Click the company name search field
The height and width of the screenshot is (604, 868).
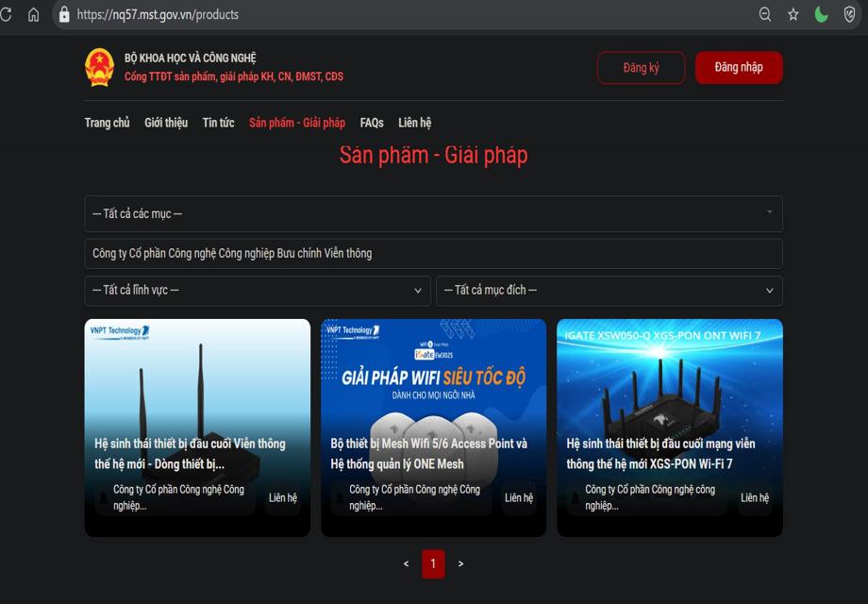[x=433, y=254]
